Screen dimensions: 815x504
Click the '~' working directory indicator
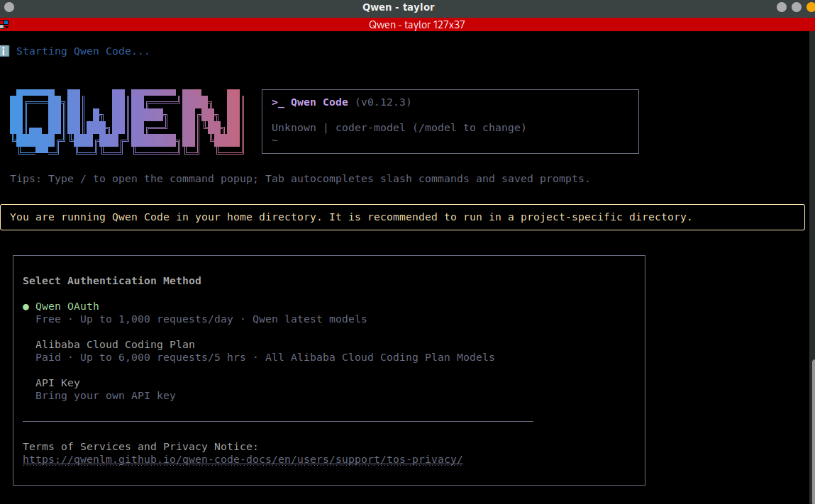[275, 140]
